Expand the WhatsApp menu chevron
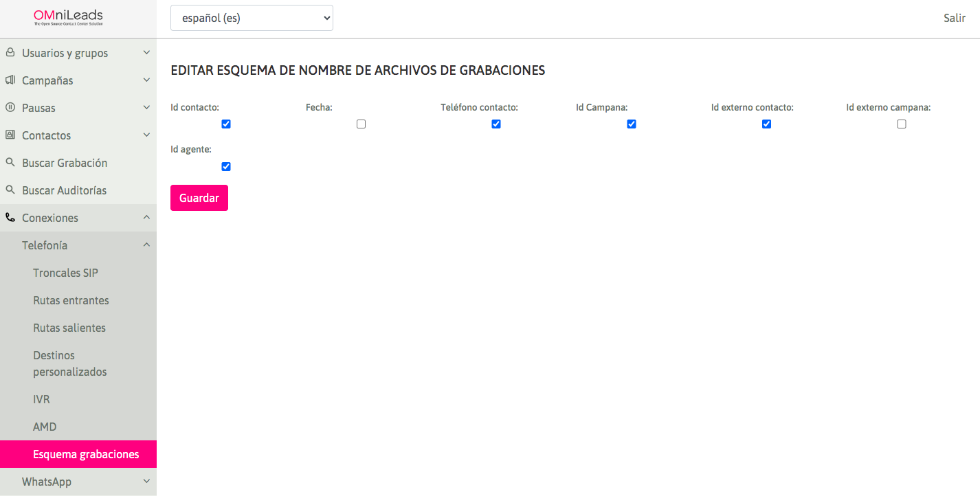 [146, 482]
